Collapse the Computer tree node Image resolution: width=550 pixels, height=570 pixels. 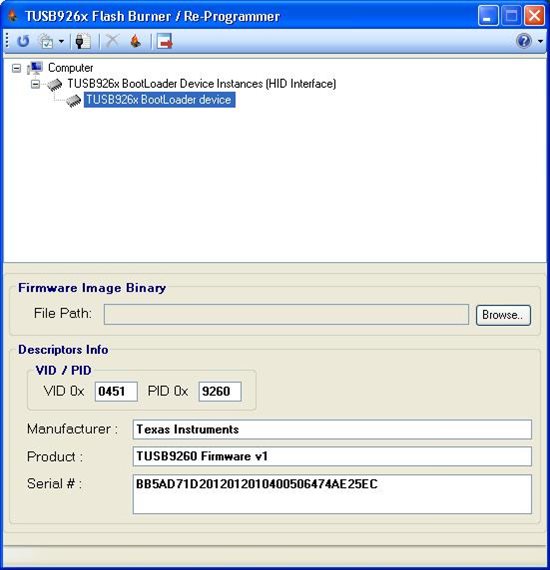tap(16, 68)
